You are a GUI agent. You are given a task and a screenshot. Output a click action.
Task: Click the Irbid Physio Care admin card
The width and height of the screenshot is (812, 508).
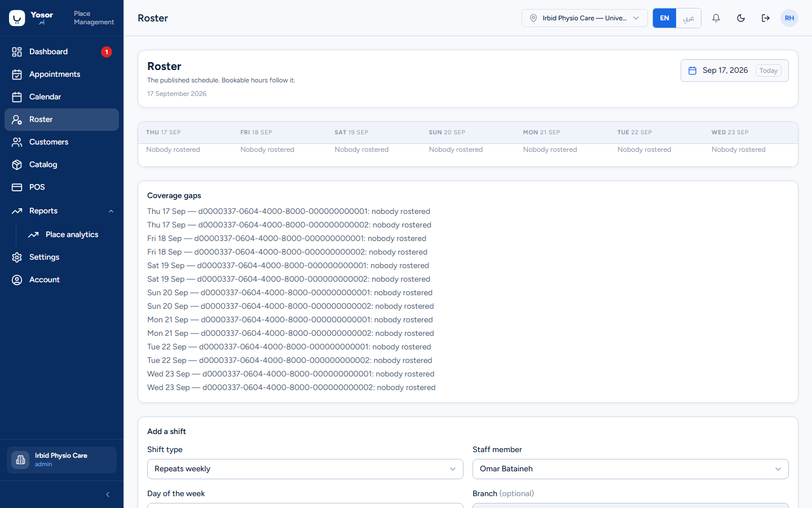click(61, 460)
